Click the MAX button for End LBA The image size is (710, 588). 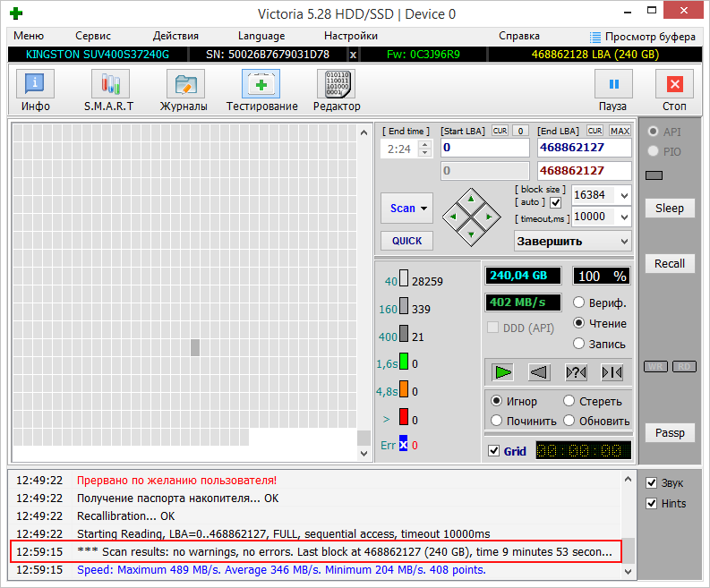[x=620, y=131]
